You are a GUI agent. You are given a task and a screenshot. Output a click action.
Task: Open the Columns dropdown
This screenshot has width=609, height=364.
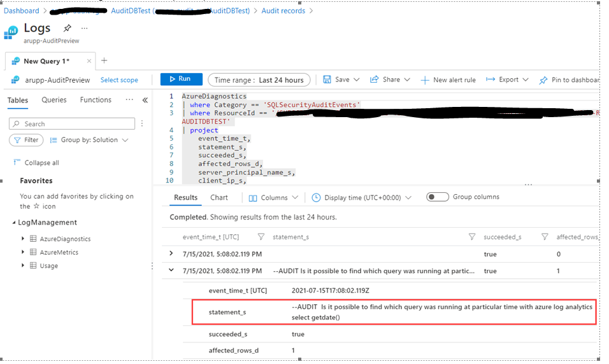click(x=273, y=198)
